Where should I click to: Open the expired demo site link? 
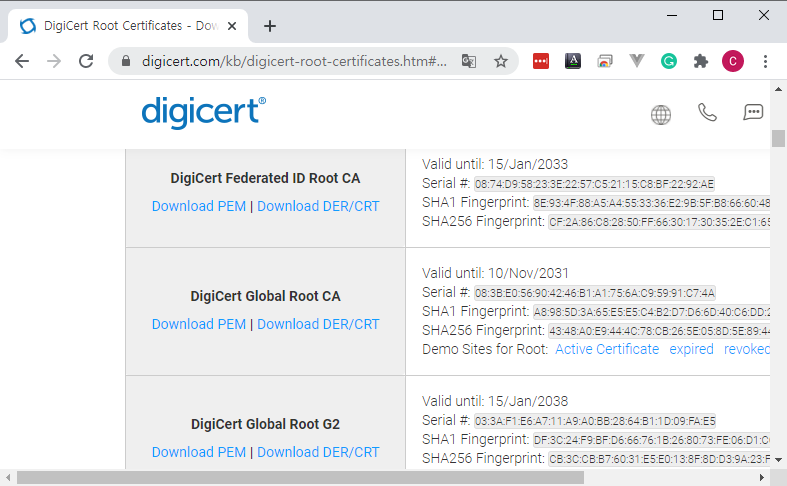(x=691, y=349)
